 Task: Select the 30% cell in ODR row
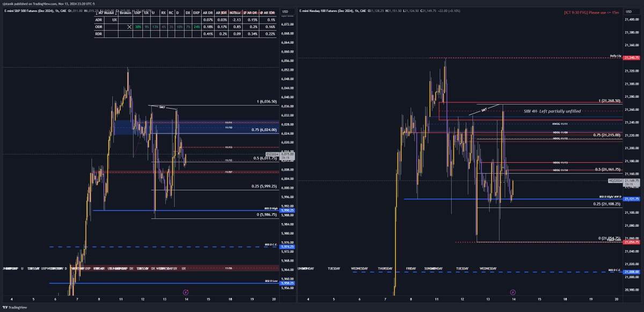(x=138, y=26)
